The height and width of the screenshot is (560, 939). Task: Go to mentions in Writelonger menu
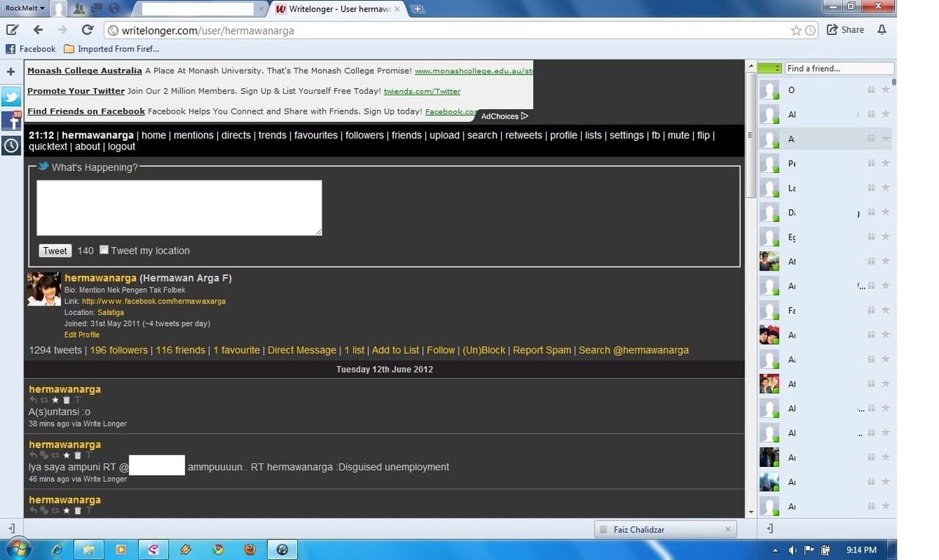pos(194,136)
